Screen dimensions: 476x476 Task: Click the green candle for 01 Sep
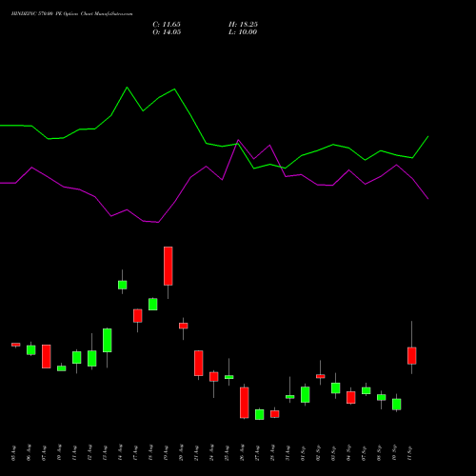point(306,394)
